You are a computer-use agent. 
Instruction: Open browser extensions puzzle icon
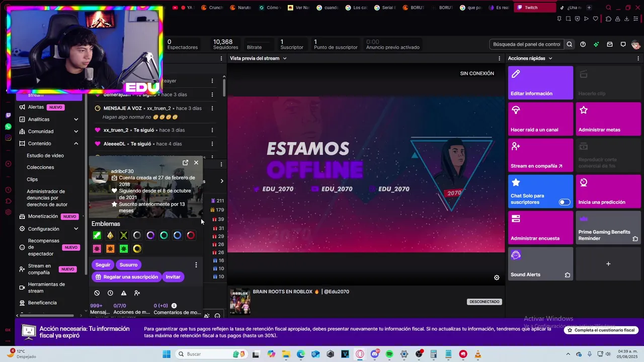tap(609, 19)
